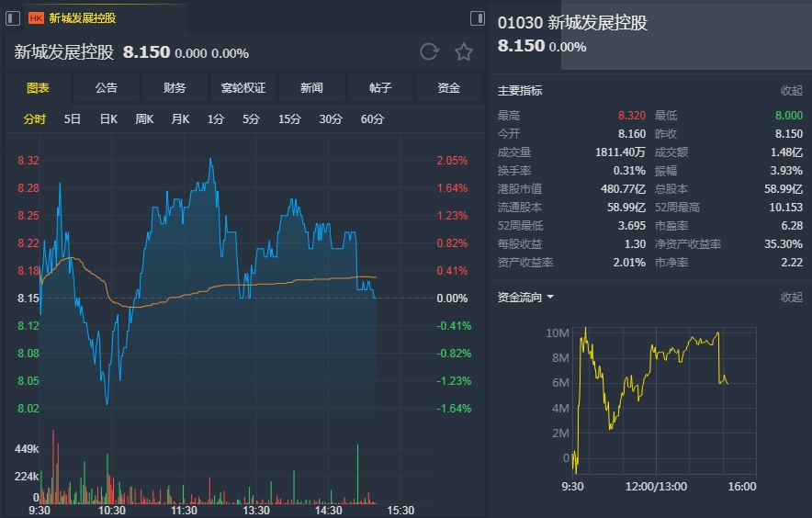Collapse the 主要指标 section via 收起
This screenshot has height=518, width=812.
tap(791, 91)
